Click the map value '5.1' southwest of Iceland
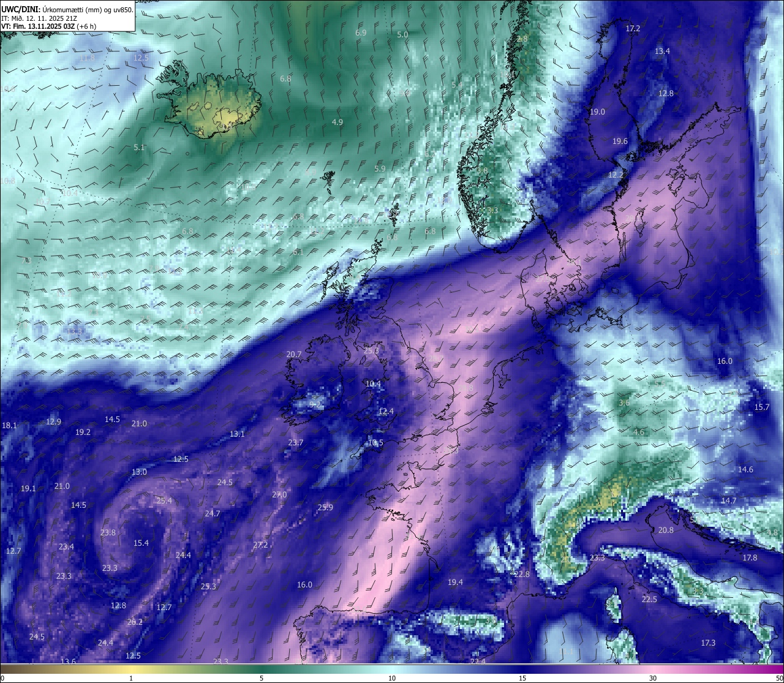This screenshot has height=683, width=784. coord(139,148)
